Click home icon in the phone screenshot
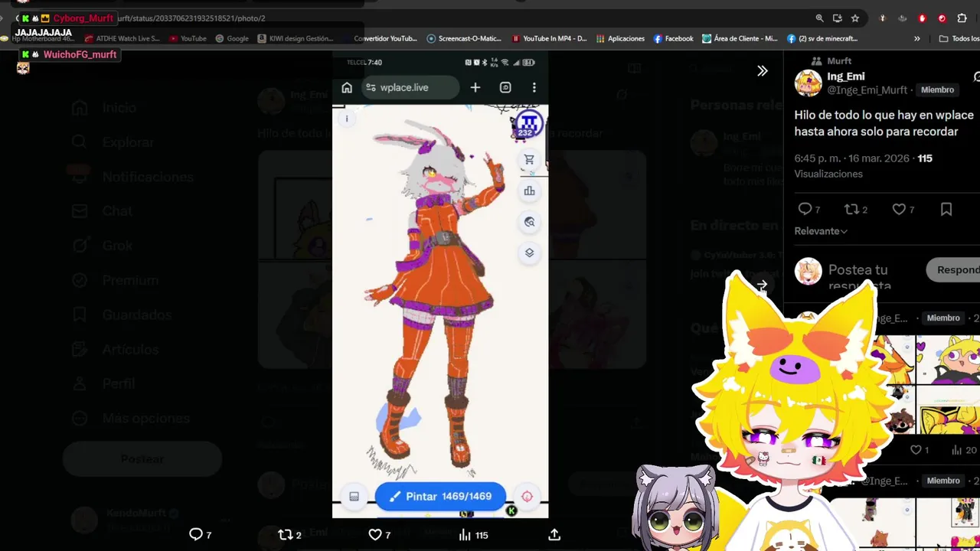This screenshot has width=980, height=551. tap(347, 87)
